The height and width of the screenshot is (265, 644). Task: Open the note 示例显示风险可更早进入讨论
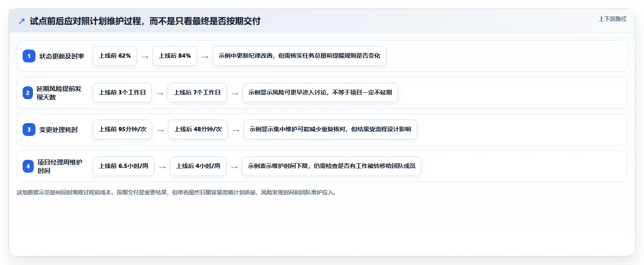pyautogui.click(x=321, y=93)
